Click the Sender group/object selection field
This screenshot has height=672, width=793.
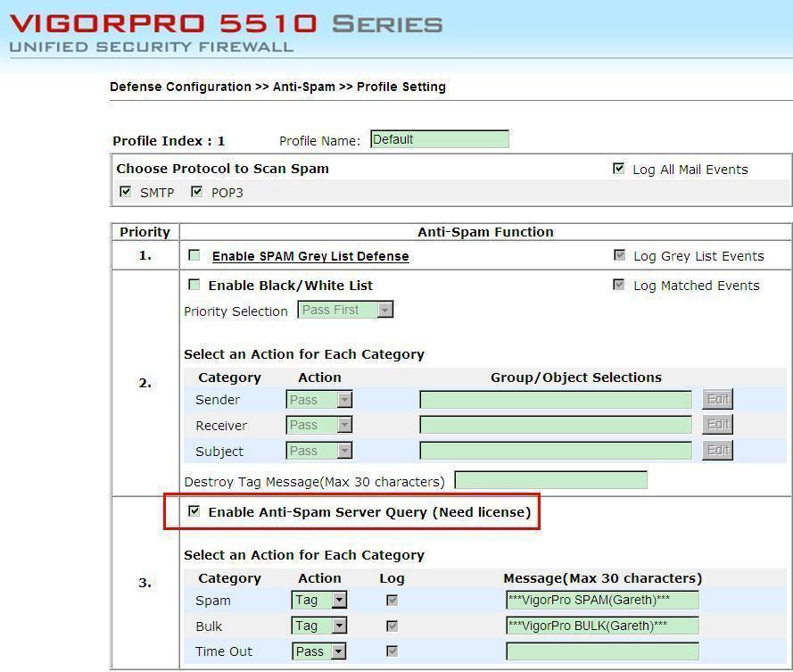point(556,400)
